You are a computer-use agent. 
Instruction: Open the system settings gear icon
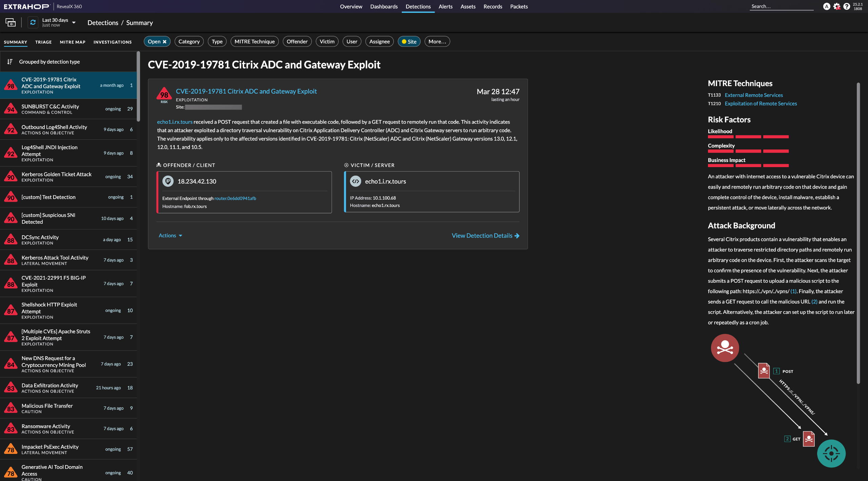tap(836, 6)
